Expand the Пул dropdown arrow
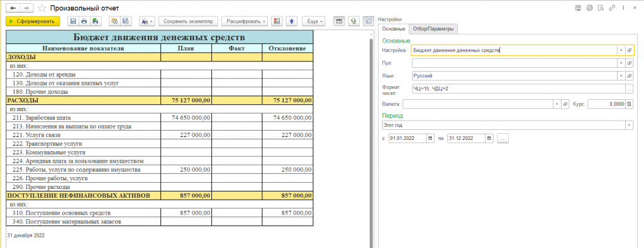 pyautogui.click(x=621, y=63)
